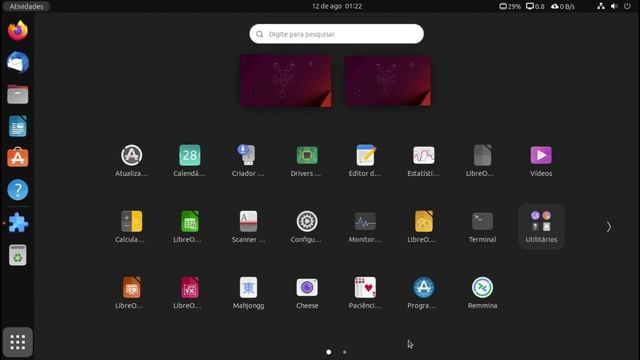This screenshot has width=640, height=360.
Task: Click the wired network status icon
Action: click(x=601, y=6)
